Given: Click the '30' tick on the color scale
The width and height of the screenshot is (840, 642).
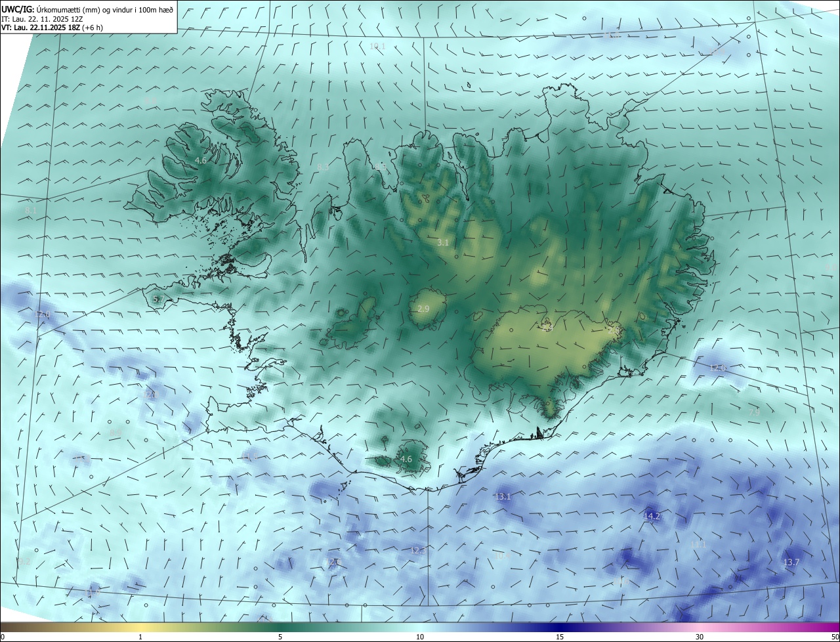Looking at the screenshot, I should [700, 637].
